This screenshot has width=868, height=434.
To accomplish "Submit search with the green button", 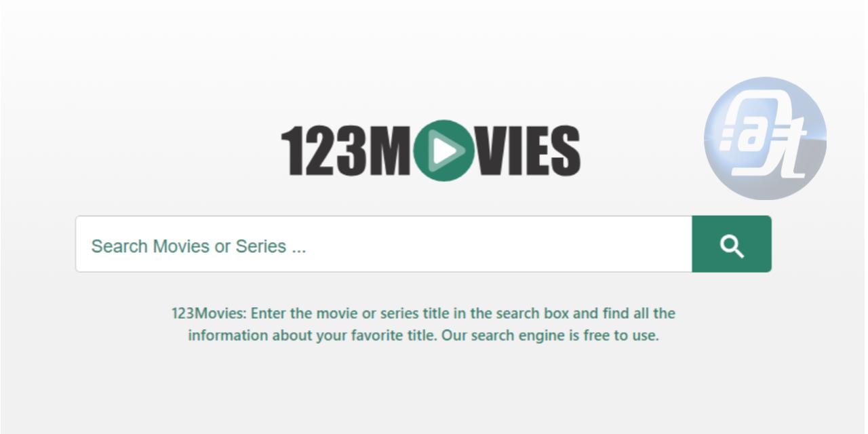I will point(732,244).
